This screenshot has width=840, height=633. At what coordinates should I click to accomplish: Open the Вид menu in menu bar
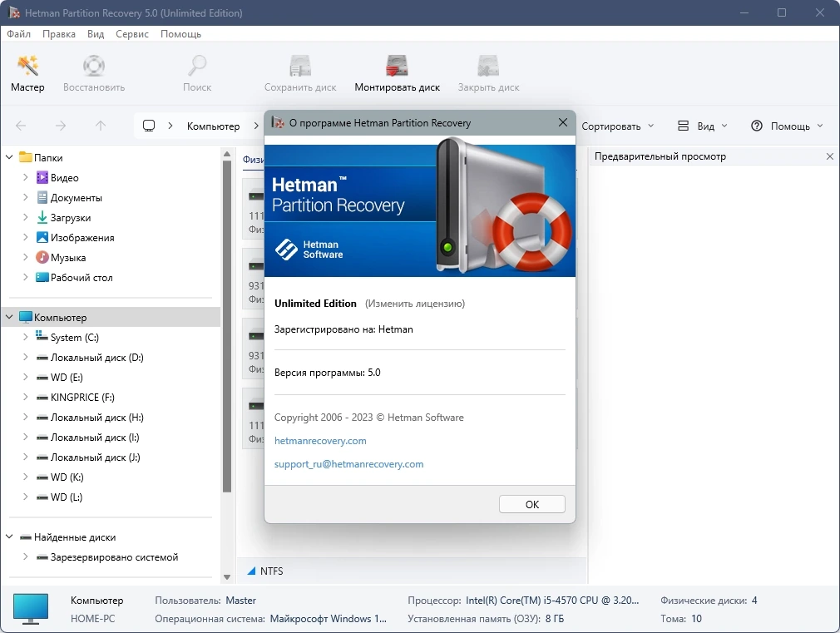click(x=96, y=34)
